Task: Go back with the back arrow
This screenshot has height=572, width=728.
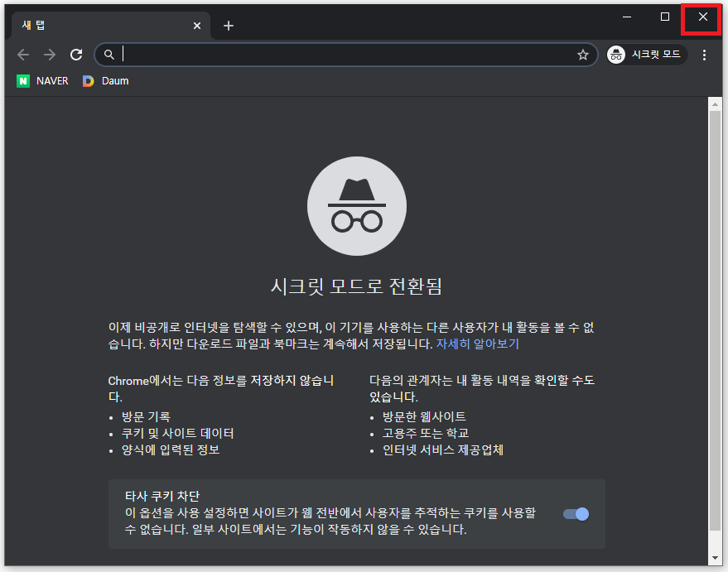Action: (x=23, y=55)
